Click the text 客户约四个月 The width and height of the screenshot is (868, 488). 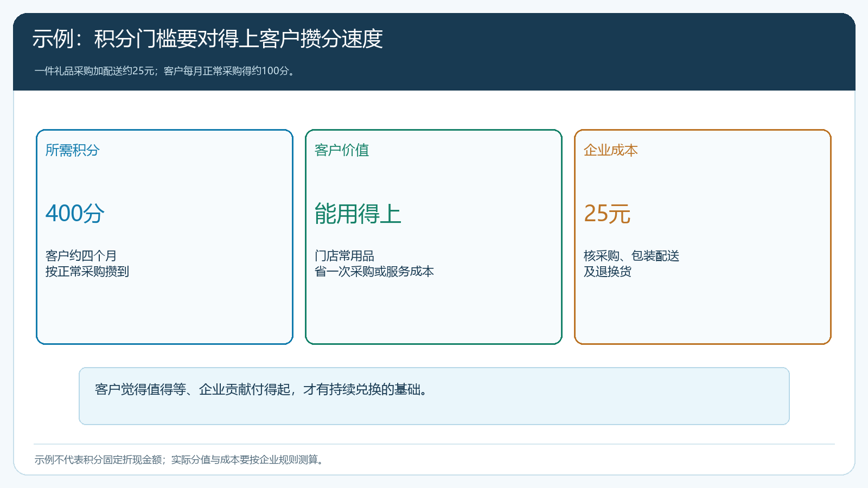tap(81, 256)
